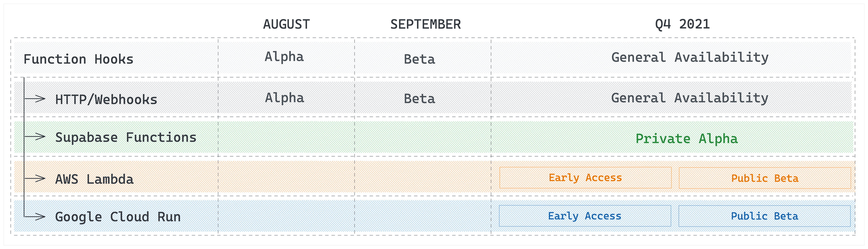Click the blue Public Beta box

[x=764, y=216]
